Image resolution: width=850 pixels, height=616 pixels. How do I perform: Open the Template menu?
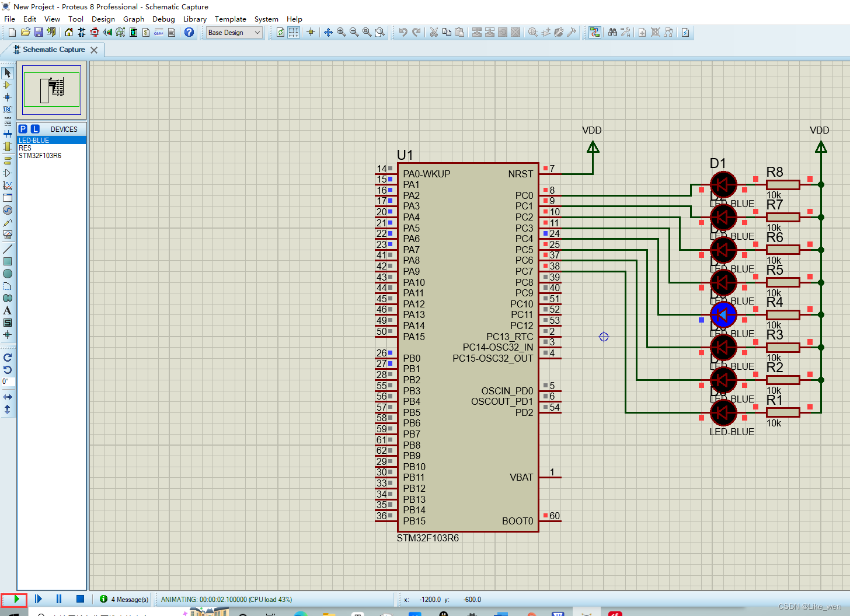click(231, 19)
